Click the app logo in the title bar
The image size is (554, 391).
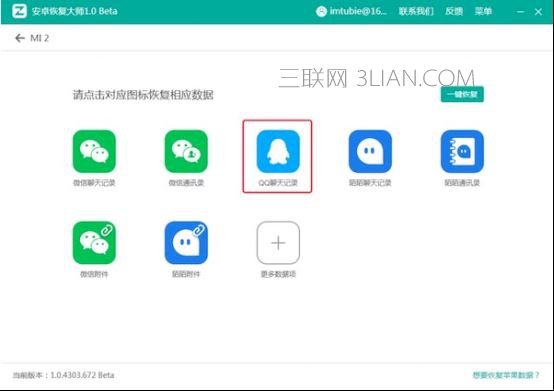[x=19, y=11]
